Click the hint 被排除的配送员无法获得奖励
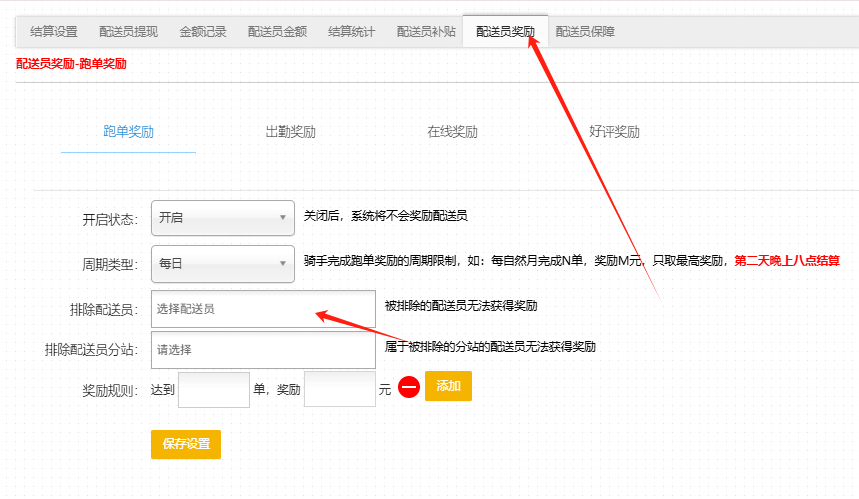 [461, 306]
